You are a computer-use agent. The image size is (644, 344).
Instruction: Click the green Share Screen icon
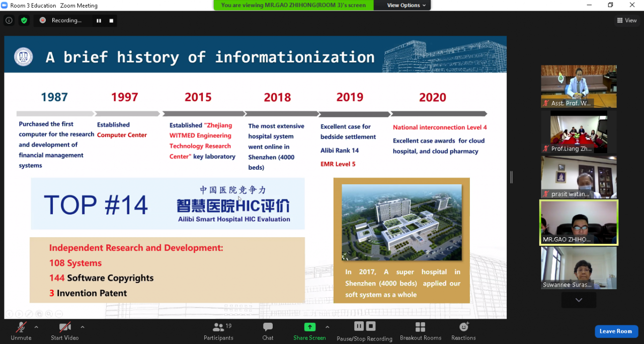(x=309, y=327)
